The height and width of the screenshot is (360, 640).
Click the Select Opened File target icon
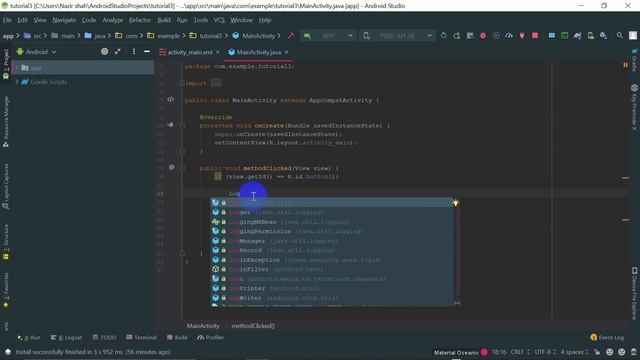[x=104, y=51]
